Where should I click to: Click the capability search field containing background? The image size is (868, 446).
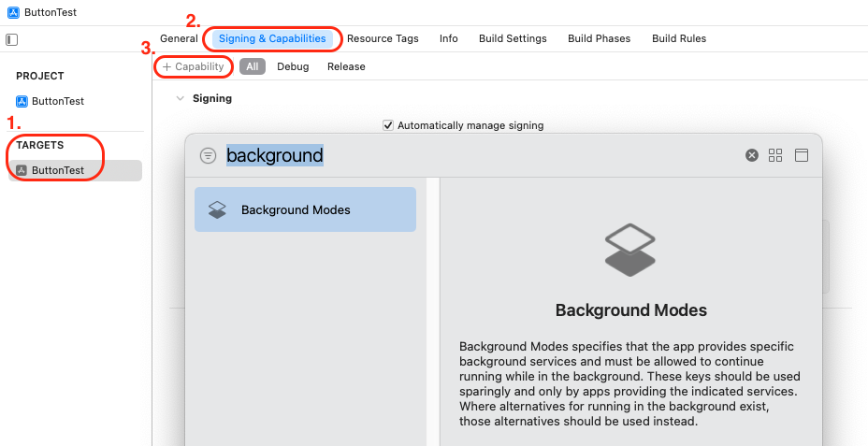[482, 155]
